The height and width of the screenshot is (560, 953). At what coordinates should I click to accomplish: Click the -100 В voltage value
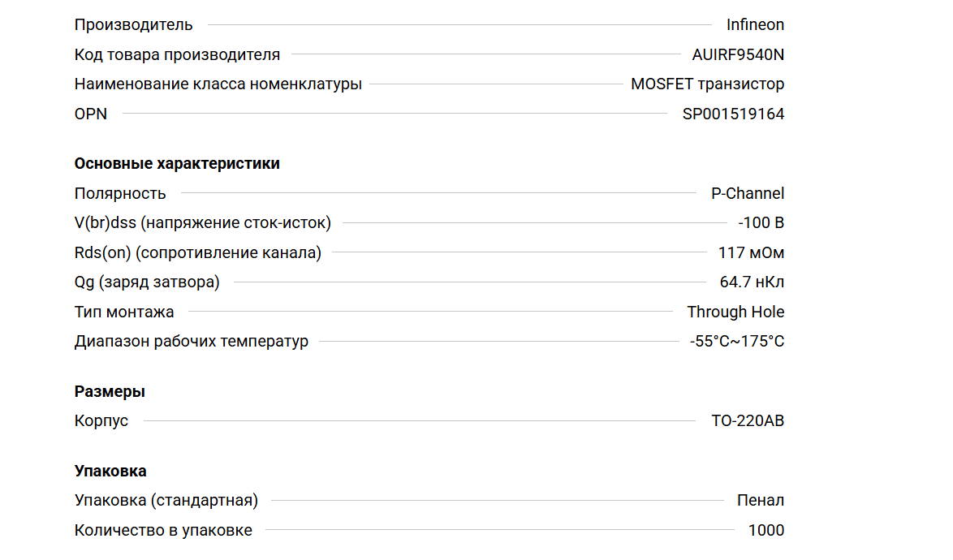(x=761, y=222)
